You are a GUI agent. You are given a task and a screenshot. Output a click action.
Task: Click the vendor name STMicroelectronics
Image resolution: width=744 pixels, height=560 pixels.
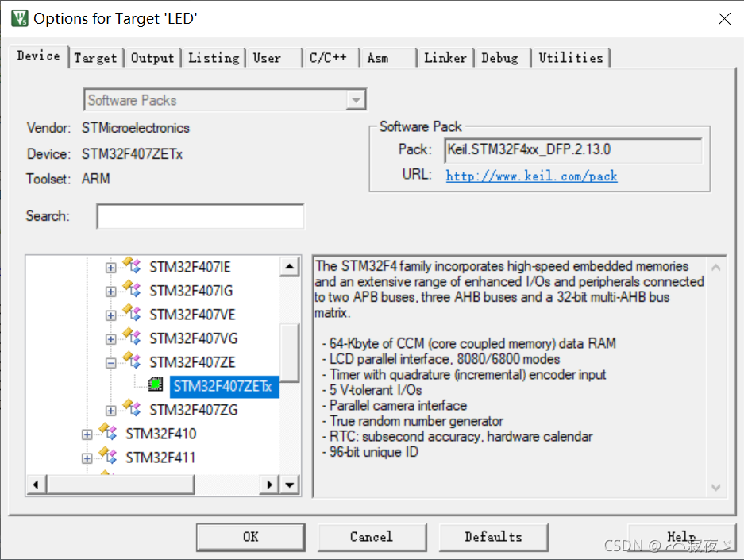pos(135,128)
